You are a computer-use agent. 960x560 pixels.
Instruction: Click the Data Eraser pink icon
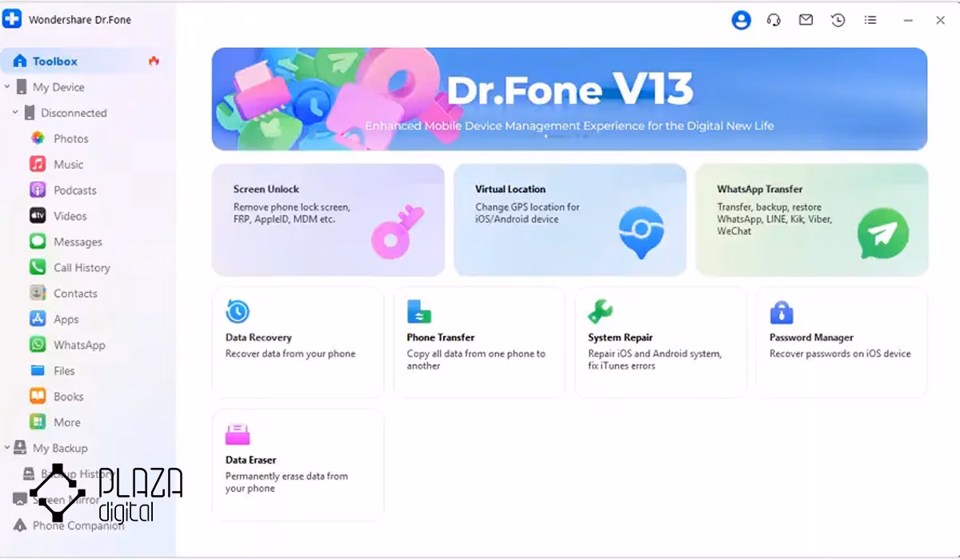238,434
